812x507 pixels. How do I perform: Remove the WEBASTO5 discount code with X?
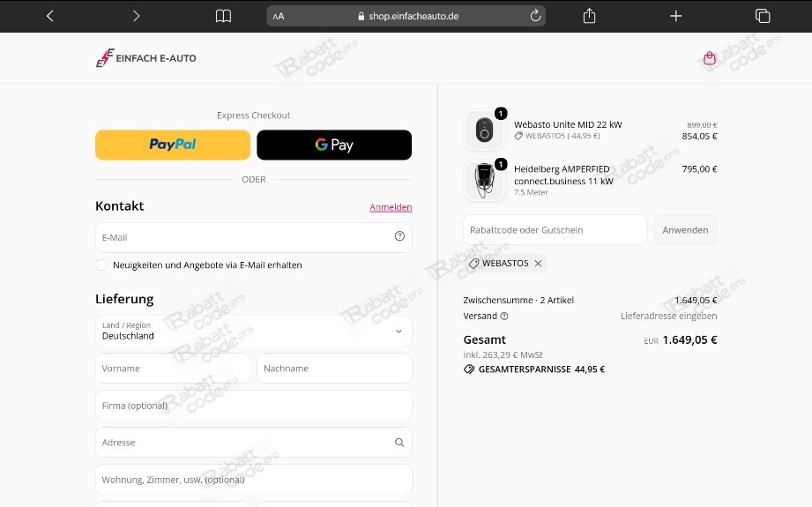pos(538,263)
